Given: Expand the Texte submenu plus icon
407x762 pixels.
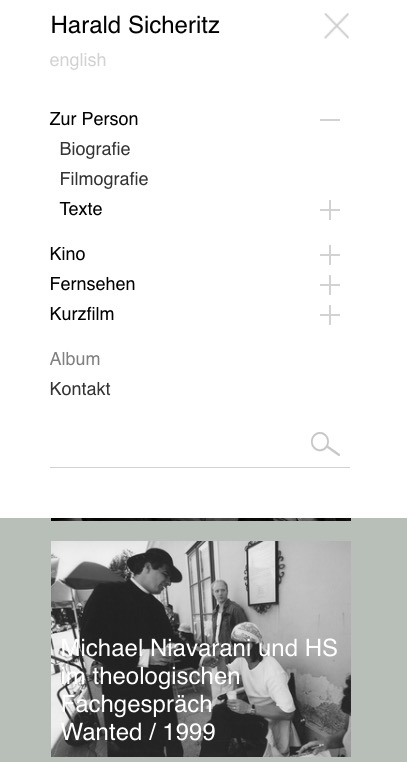Looking at the screenshot, I should coord(330,210).
